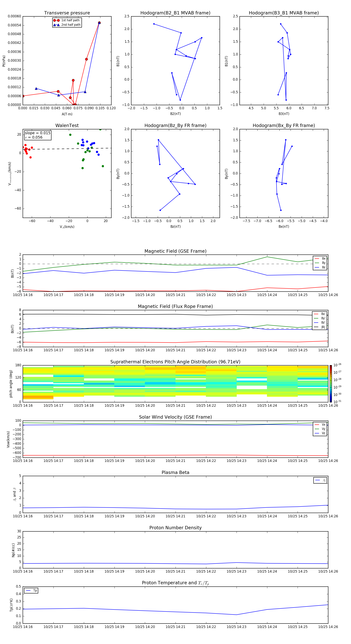Click the 'V_A(km/s)' x-axis label

coord(67,227)
